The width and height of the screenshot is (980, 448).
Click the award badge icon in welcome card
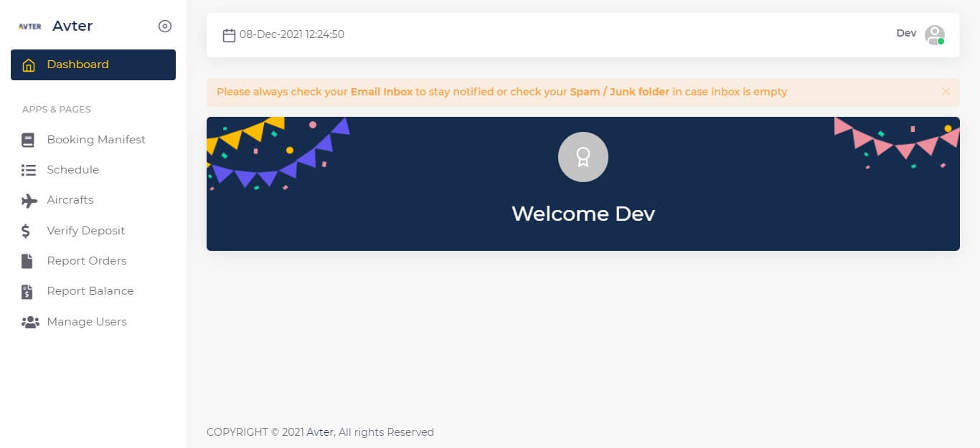point(583,157)
